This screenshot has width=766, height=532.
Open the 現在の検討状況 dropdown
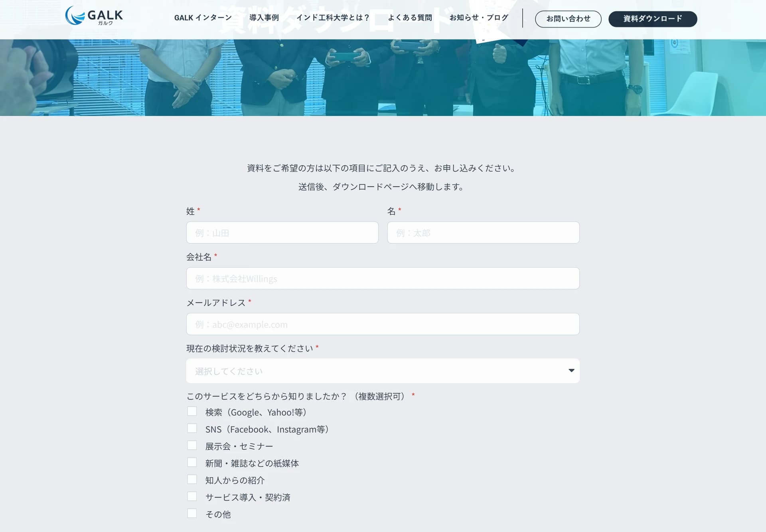(383, 371)
